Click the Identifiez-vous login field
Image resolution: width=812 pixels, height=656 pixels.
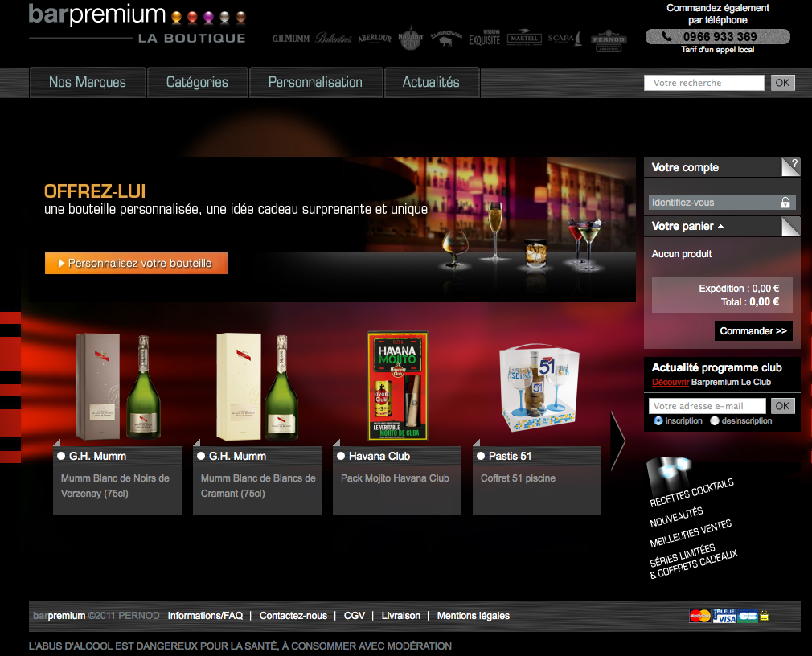click(722, 203)
